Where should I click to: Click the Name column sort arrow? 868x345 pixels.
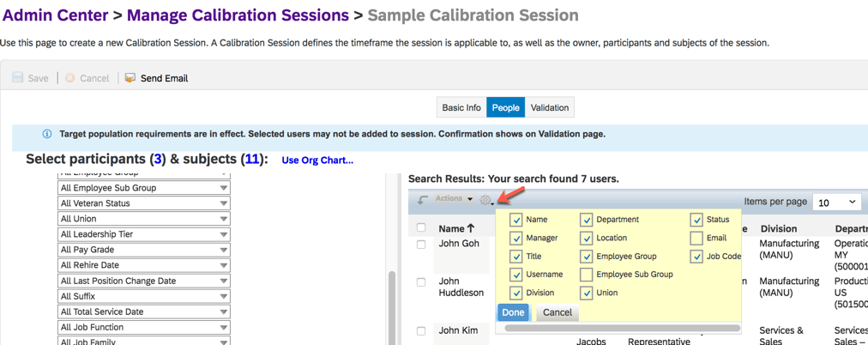point(471,228)
